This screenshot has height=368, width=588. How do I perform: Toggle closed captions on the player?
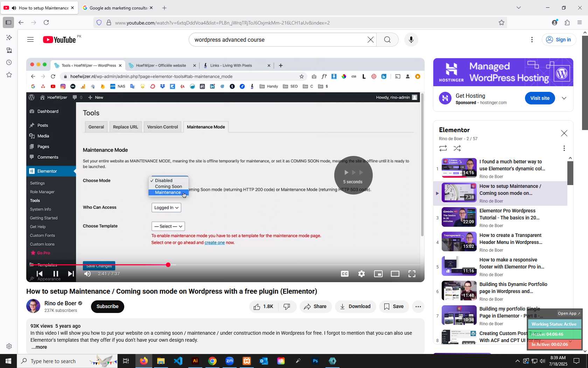coord(345,274)
